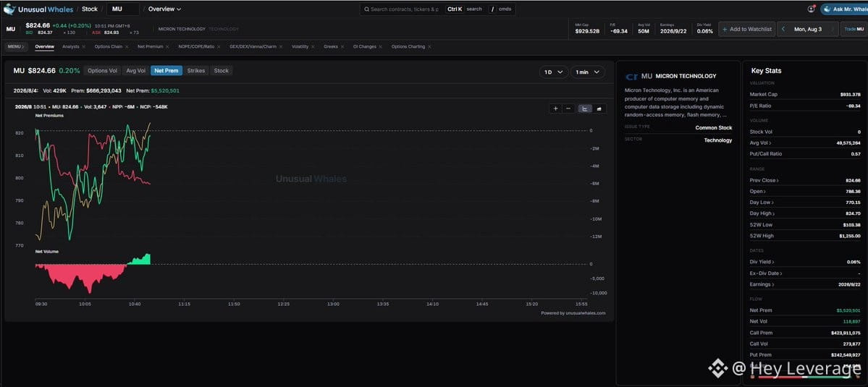Image resolution: width=868 pixels, height=387 pixels.
Task: Select the Overview tab
Action: [x=45, y=47]
